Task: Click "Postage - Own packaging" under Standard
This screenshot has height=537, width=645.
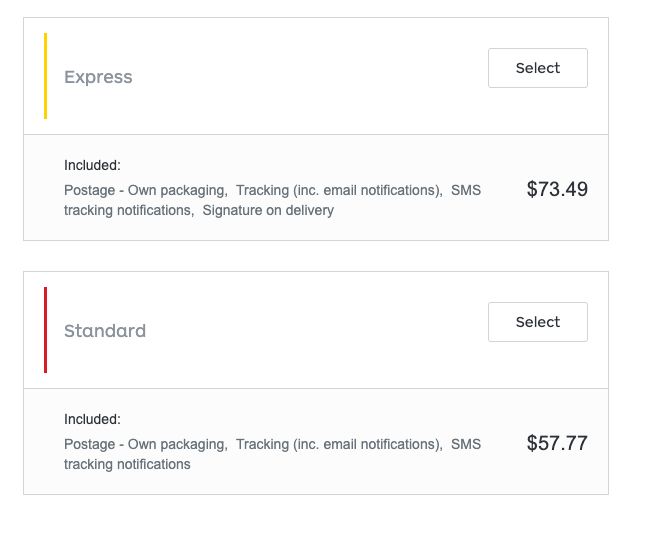Action: point(145,444)
